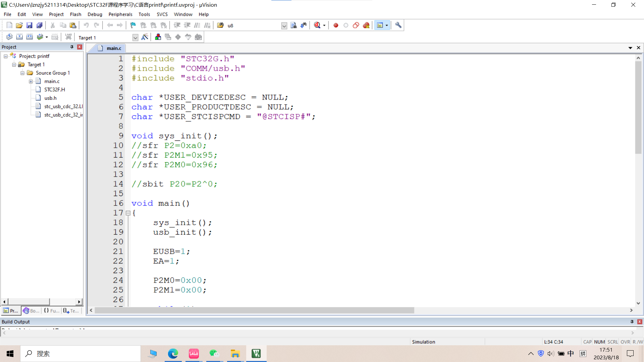
Task: Open Options for Target magic wand icon
Action: pos(145,37)
